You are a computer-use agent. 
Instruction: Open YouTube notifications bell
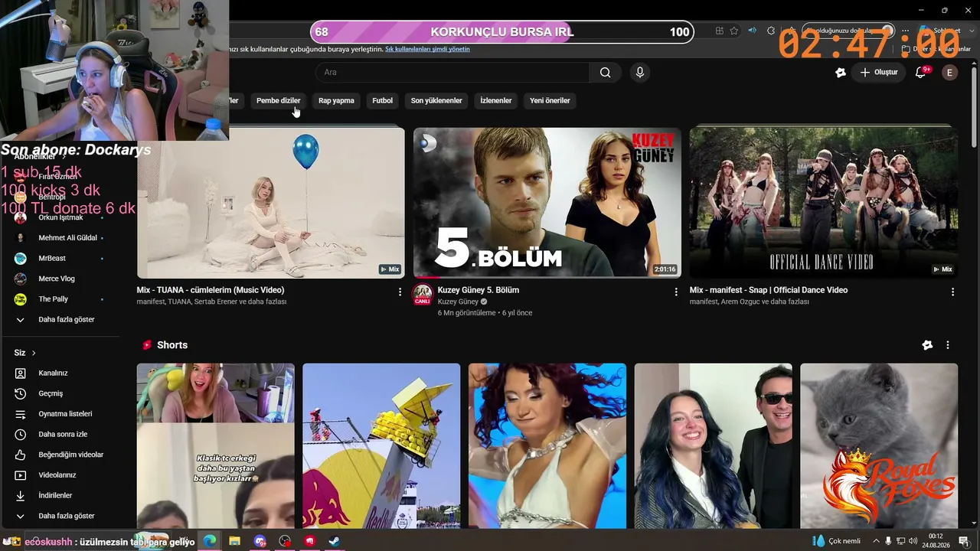coord(921,73)
